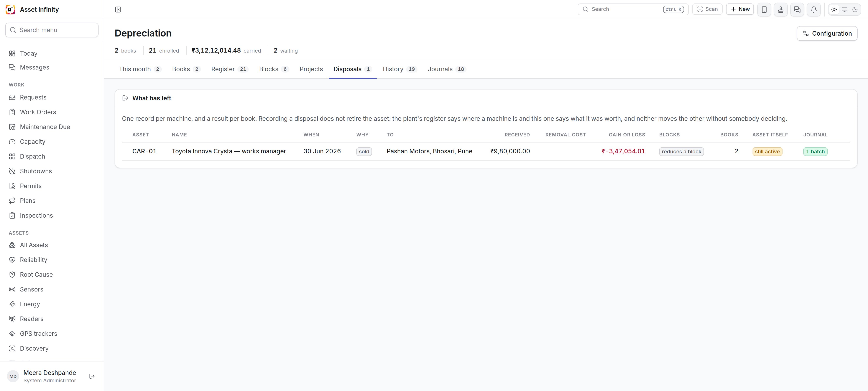This screenshot has width=868, height=391.
Task: Switch to the Journals tab
Action: [447, 69]
